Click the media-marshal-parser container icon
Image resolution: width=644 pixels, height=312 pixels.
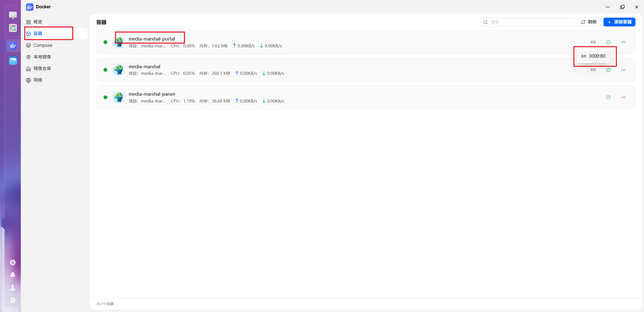pyautogui.click(x=118, y=97)
